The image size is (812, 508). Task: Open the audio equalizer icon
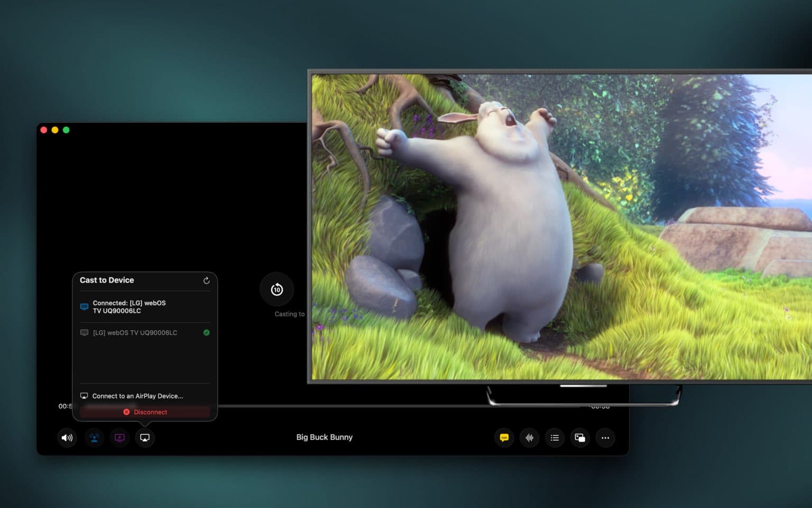tap(529, 438)
